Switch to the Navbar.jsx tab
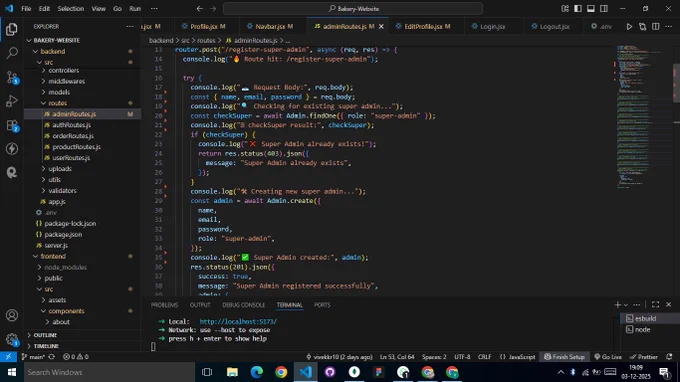Screen dimensions: 680x382 [270, 26]
